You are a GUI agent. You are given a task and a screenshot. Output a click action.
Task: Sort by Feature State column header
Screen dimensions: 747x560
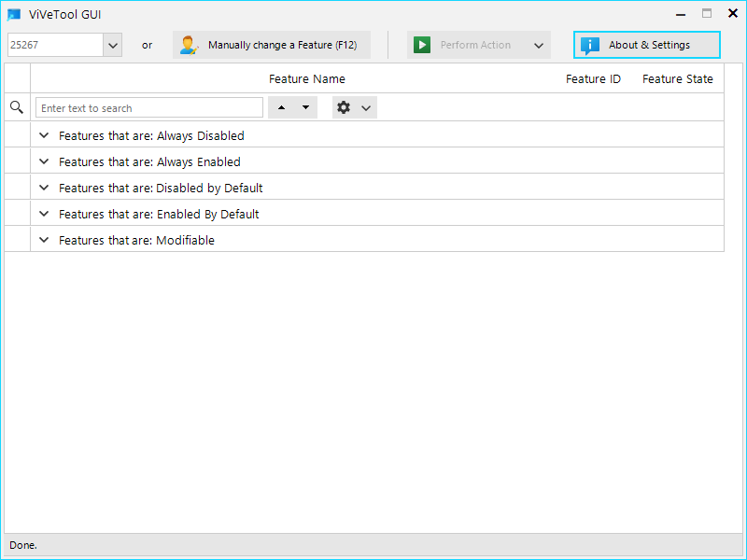coord(678,79)
